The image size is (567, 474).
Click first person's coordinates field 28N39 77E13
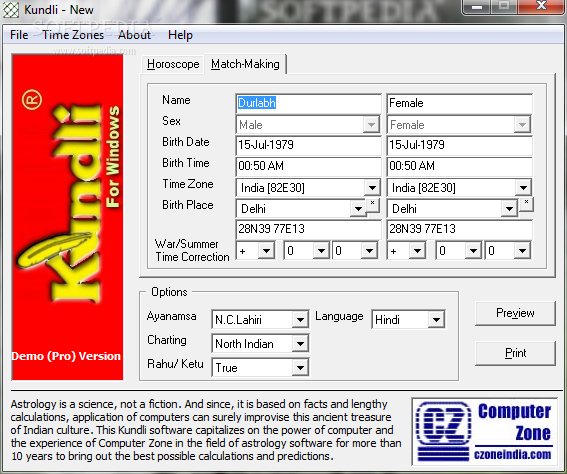coord(308,229)
